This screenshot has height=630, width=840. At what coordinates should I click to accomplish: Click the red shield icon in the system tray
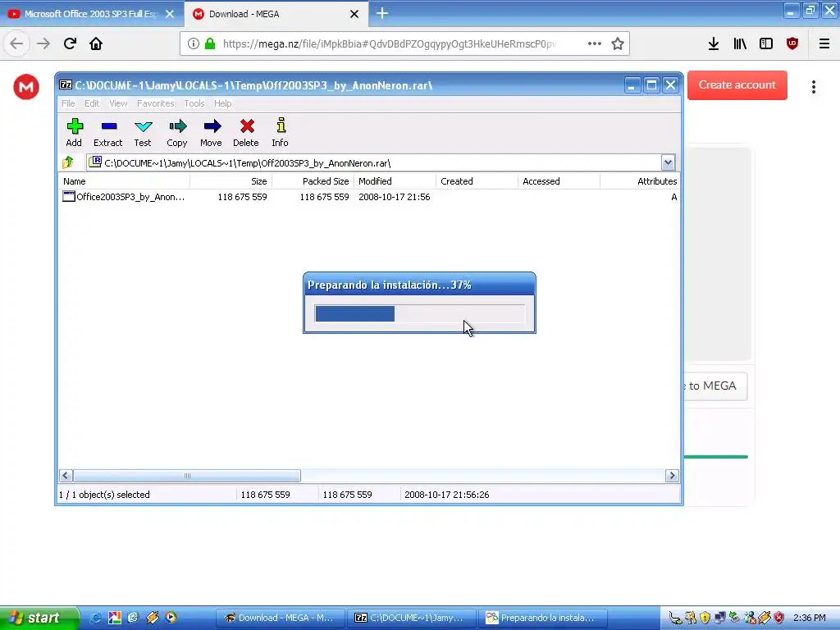pos(779,618)
